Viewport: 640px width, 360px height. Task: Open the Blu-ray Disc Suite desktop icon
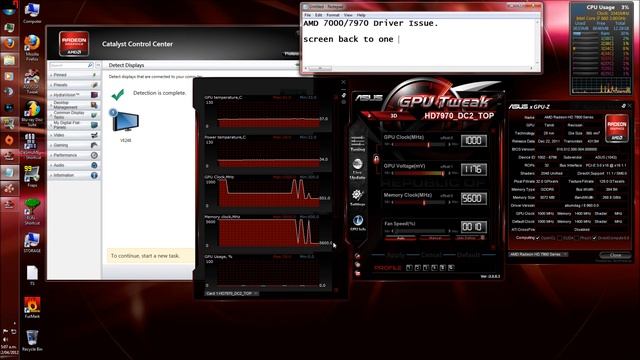pos(32,113)
